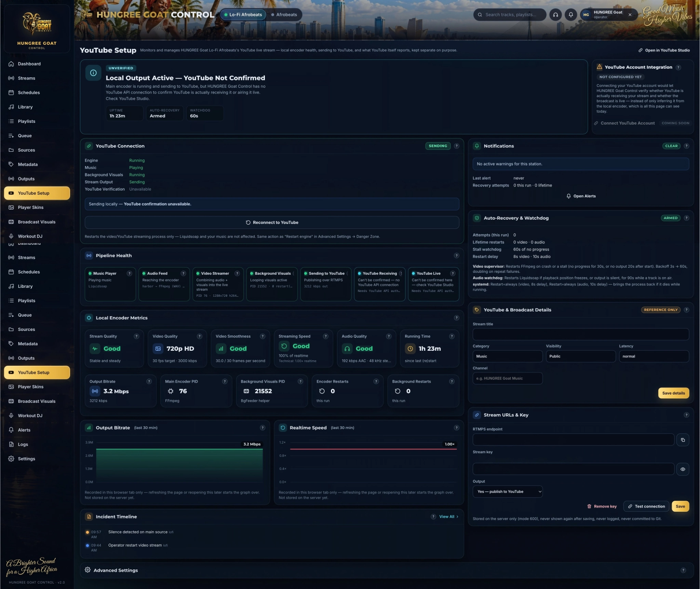The image size is (700, 589).
Task: Open help for Stream URLs & Key
Action: pos(686,415)
